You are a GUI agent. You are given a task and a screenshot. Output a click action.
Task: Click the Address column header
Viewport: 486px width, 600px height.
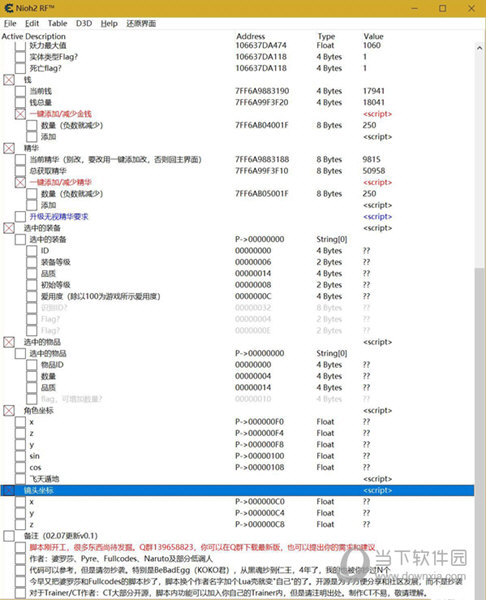pos(250,36)
